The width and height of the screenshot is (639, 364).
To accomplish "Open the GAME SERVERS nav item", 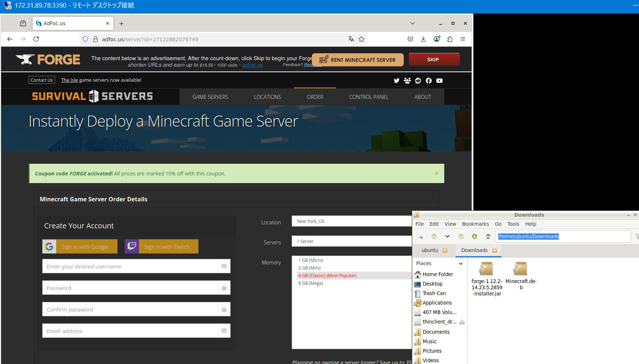I will (210, 97).
